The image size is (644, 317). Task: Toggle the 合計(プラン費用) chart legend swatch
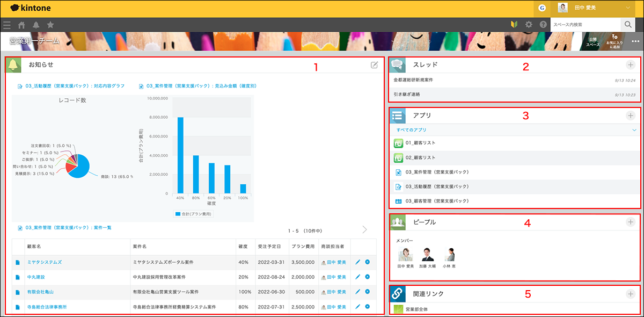pyautogui.click(x=179, y=214)
